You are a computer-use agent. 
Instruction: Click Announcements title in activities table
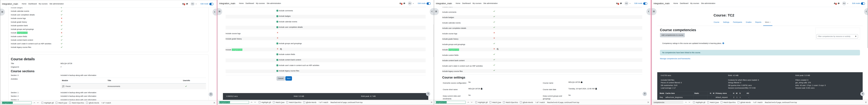tap(114, 86)
